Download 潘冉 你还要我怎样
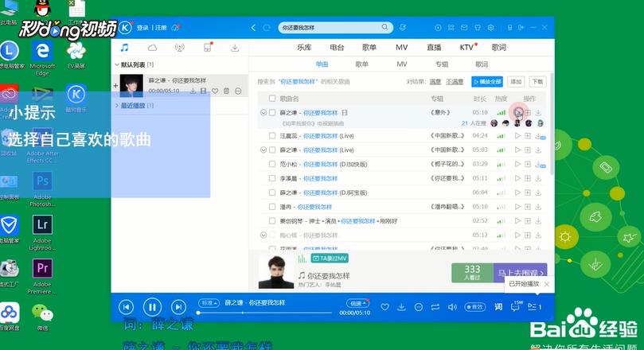The width and height of the screenshot is (644, 350). [538, 207]
